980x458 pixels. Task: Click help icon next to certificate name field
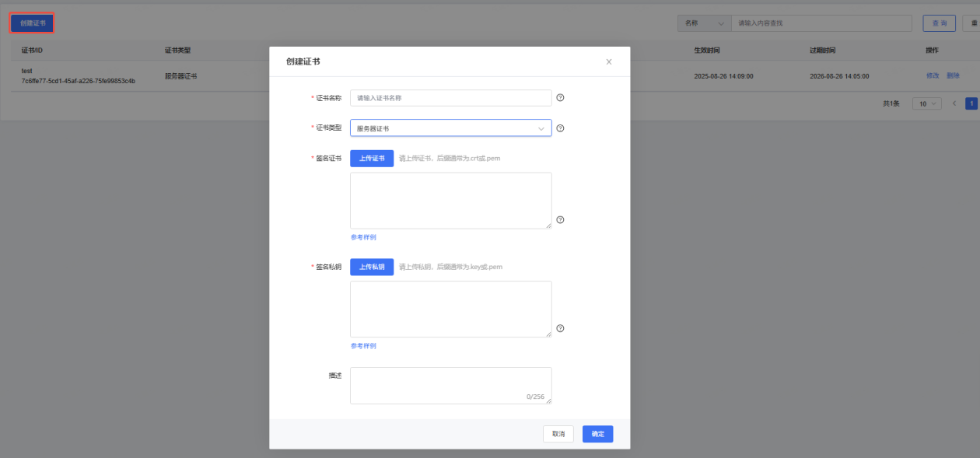point(560,98)
